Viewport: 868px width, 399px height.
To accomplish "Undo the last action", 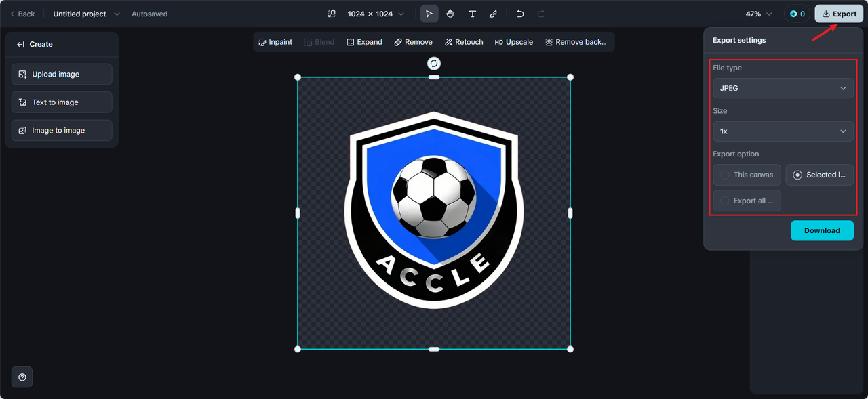I will [x=520, y=14].
